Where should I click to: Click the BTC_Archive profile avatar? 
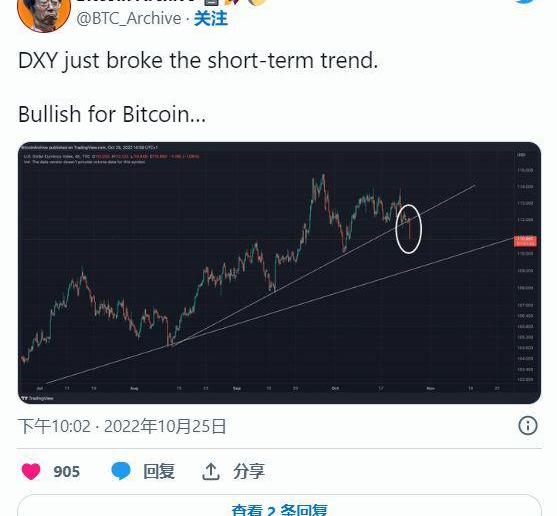tap(44, 14)
